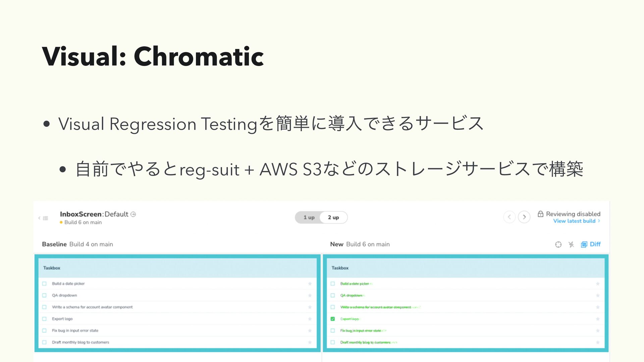The width and height of the screenshot is (644, 362).
Task: Click the baseline Taskbox snapshot header
Action: click(177, 268)
